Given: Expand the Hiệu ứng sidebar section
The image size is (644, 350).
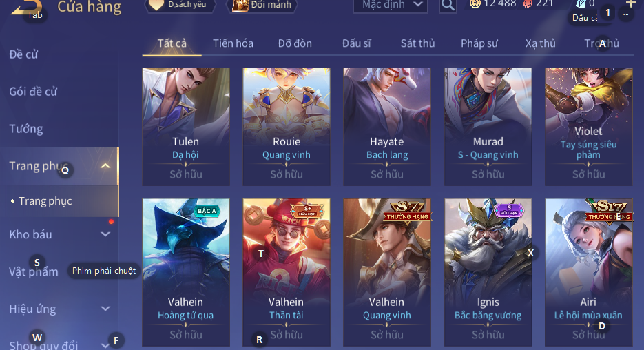Looking at the screenshot, I should [x=105, y=309].
